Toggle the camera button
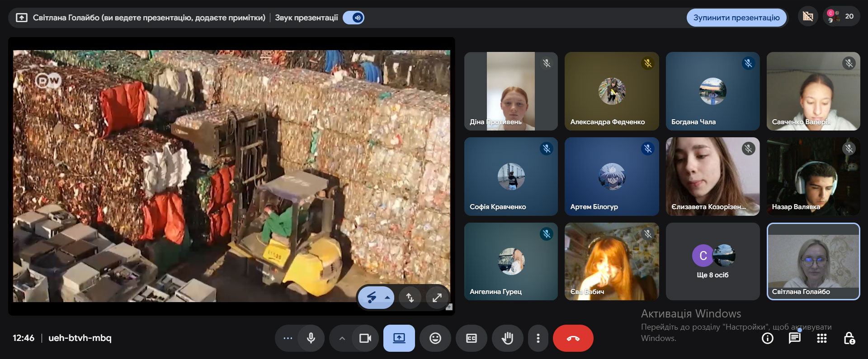868x359 pixels. 365,338
